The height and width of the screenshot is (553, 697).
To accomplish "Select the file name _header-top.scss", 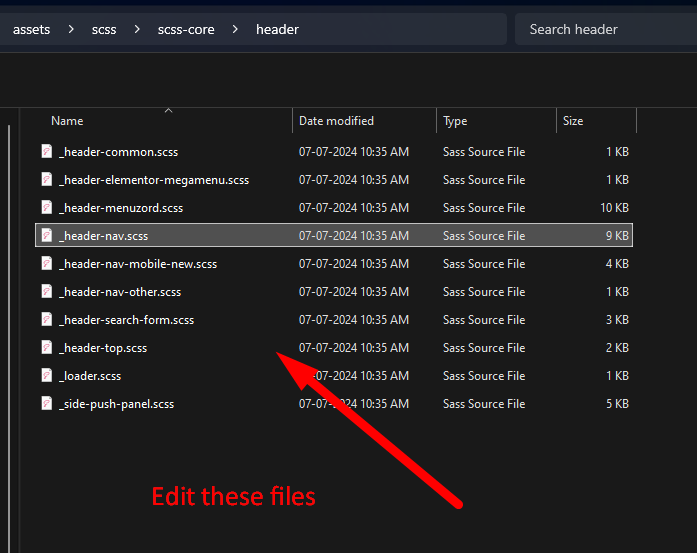I will [103, 348].
